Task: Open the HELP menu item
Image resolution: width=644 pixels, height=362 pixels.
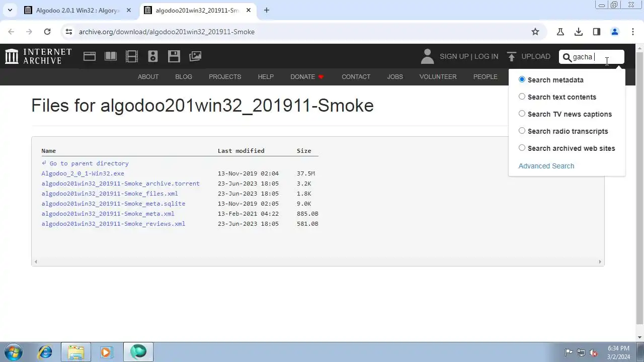Action: (266, 77)
